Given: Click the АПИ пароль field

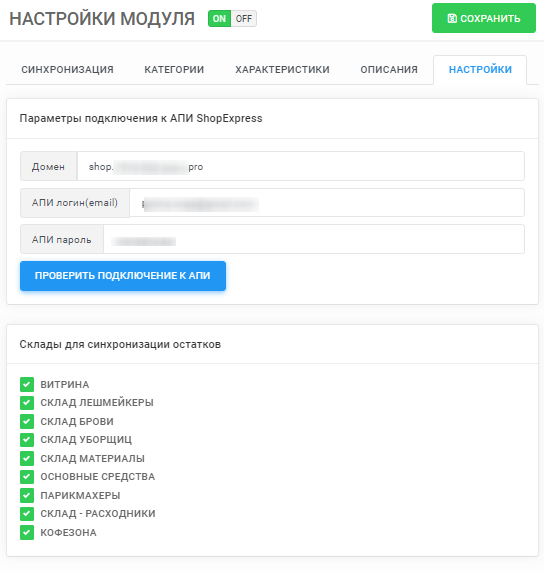Looking at the screenshot, I should tap(314, 239).
